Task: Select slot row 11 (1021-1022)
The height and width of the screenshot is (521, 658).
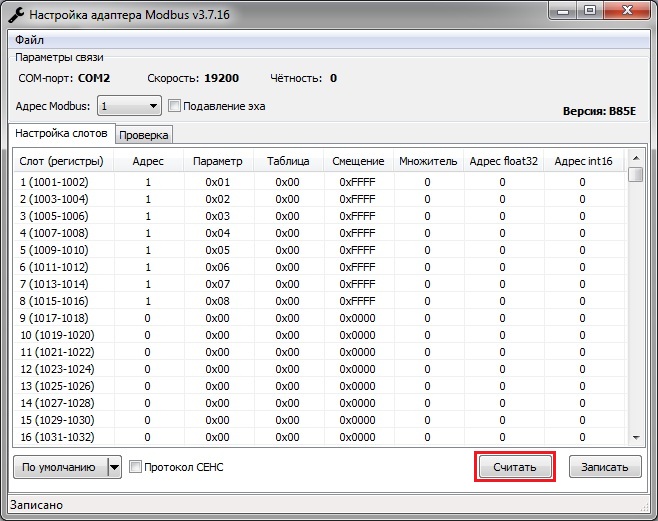Action: point(320,352)
